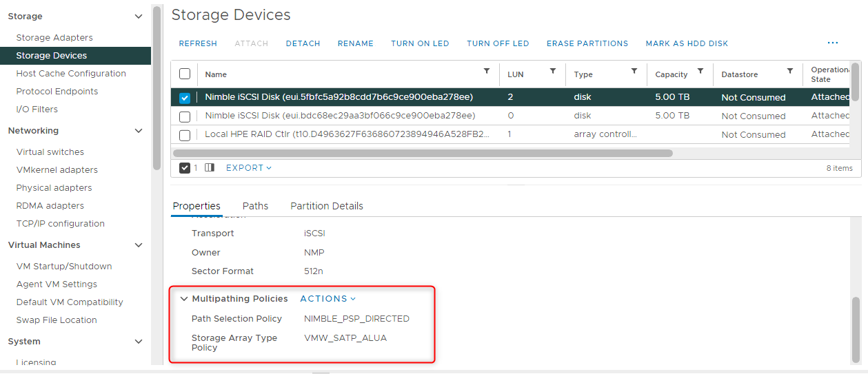Open the Type column filter icon
This screenshot has height=374, width=868.
(634, 71)
